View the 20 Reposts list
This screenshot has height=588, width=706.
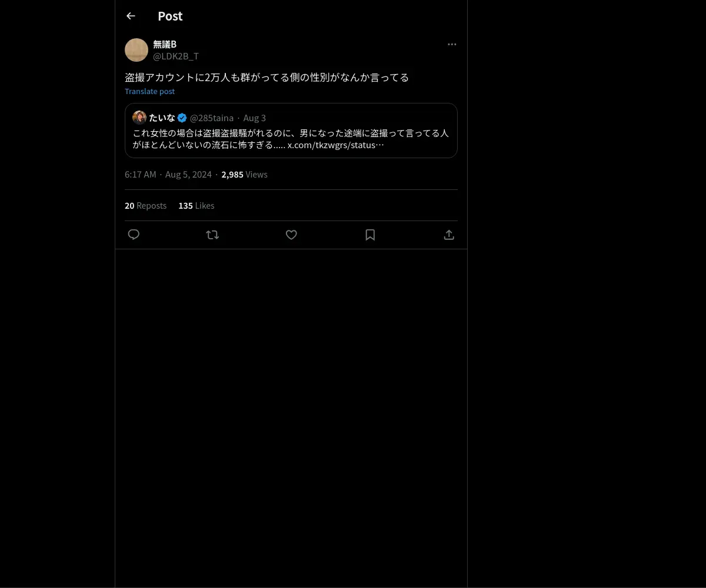point(145,205)
